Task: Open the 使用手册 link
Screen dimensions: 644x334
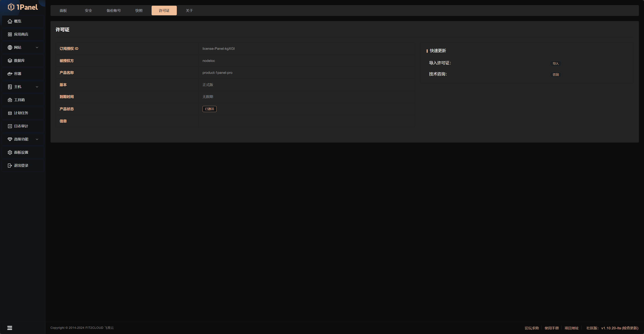Action: pos(551,328)
